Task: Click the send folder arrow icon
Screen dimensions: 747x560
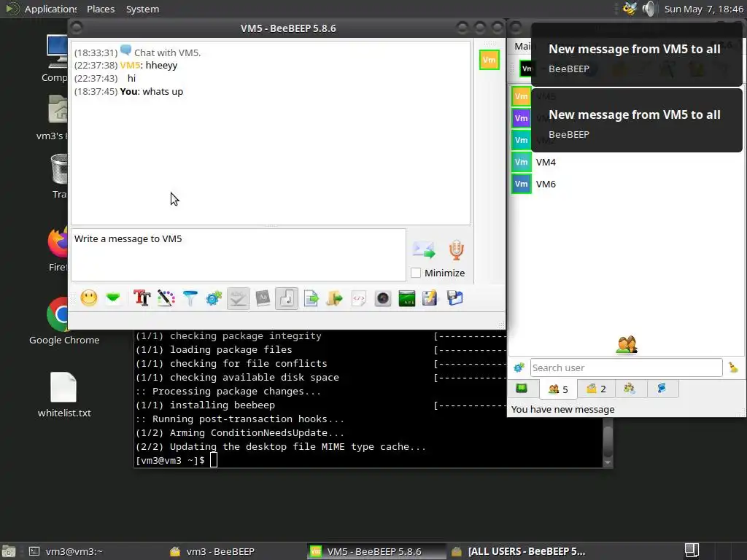Action: point(335,298)
